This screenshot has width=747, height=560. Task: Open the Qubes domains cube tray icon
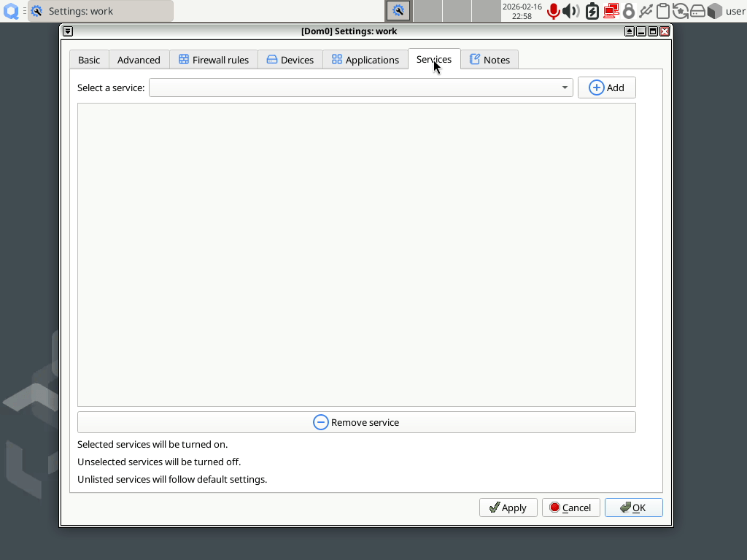tap(715, 11)
